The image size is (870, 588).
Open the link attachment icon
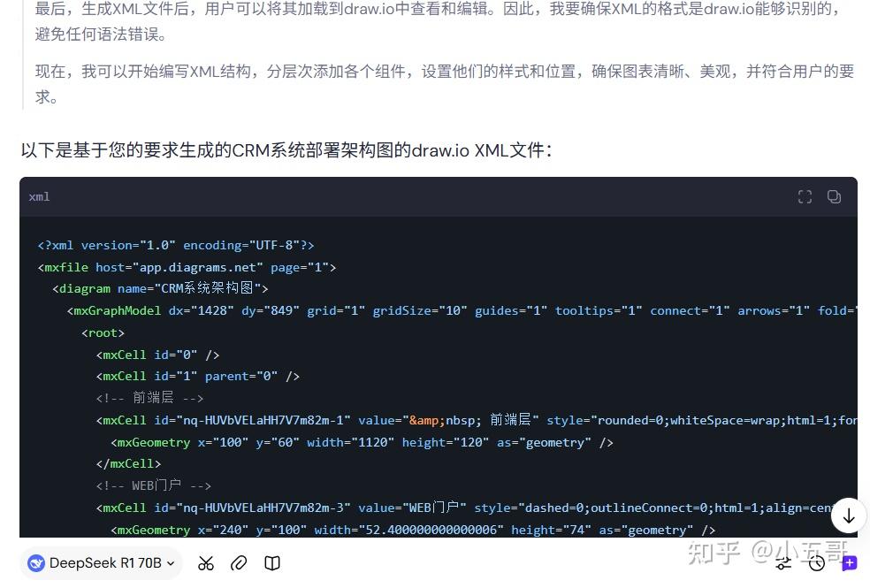[x=238, y=563]
